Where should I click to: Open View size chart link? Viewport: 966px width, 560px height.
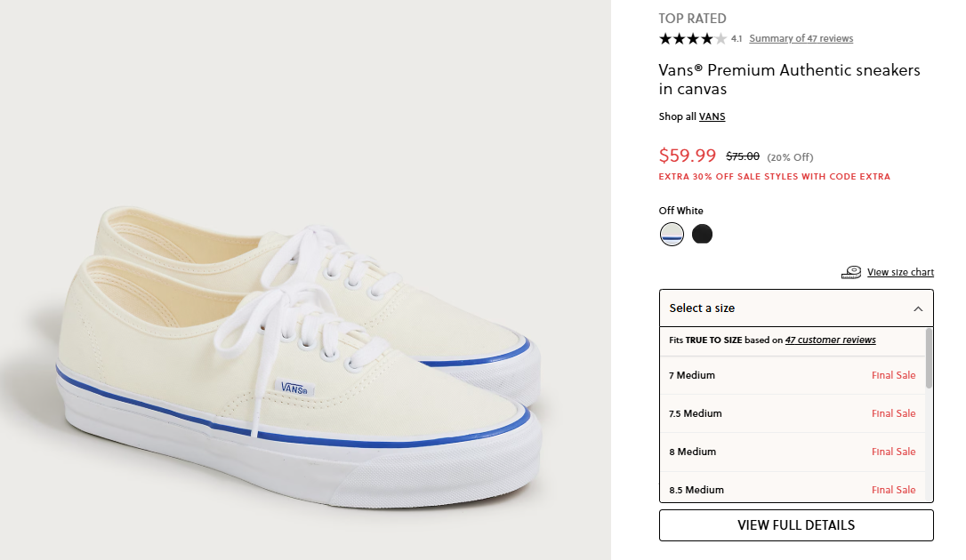coord(900,272)
